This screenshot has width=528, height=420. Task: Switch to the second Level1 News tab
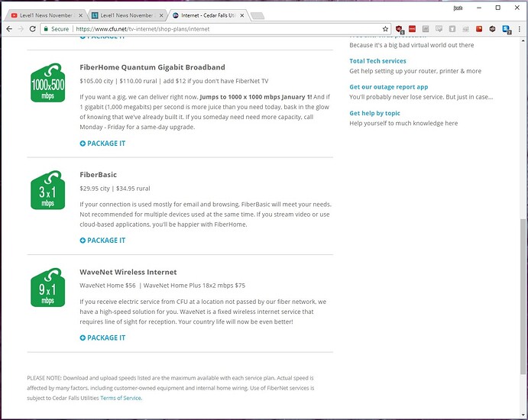[x=126, y=15]
